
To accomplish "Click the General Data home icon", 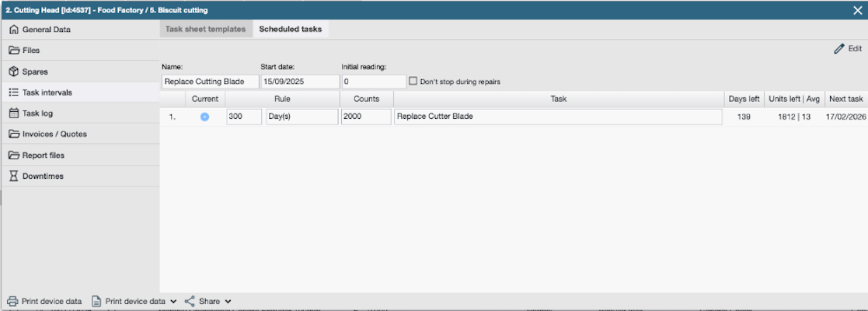I will [x=13, y=30].
